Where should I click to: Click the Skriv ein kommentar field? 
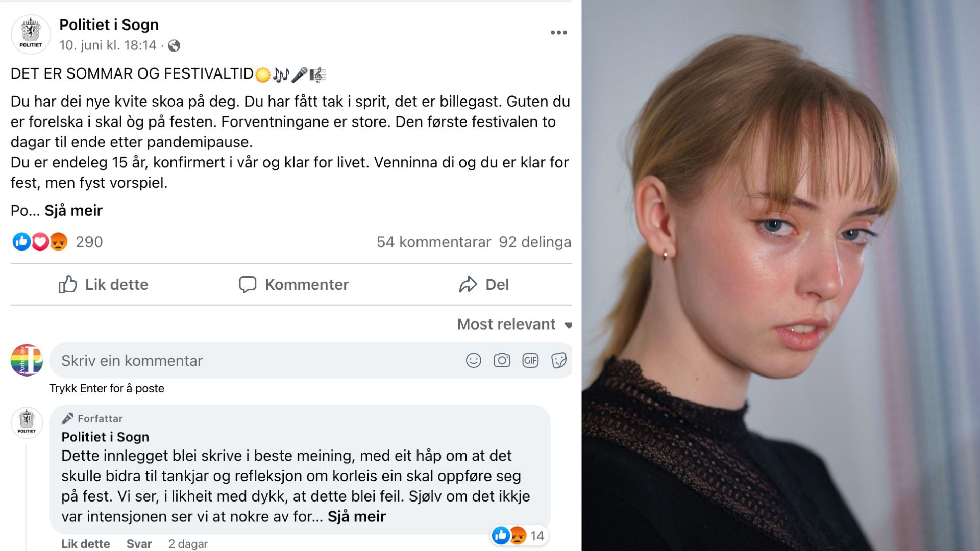click(x=255, y=361)
